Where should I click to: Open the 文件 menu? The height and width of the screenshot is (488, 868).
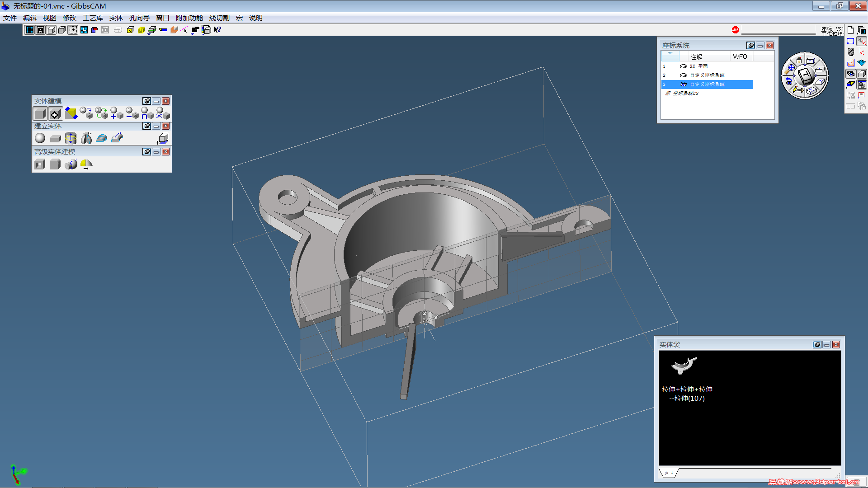(10, 18)
